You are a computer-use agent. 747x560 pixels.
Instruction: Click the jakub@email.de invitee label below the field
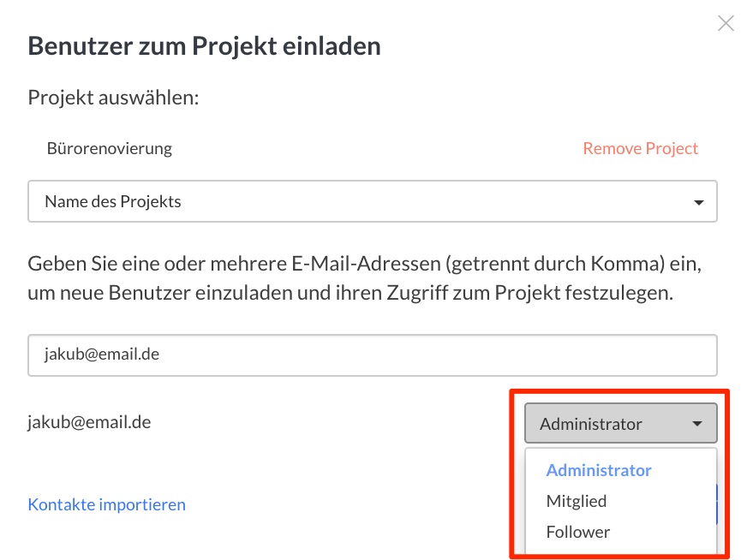pyautogui.click(x=89, y=422)
